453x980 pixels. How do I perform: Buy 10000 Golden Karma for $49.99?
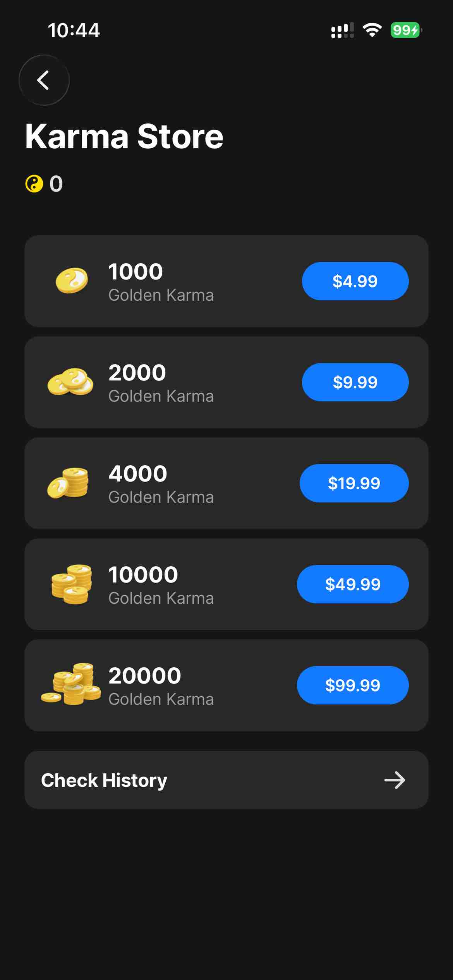[x=352, y=584]
